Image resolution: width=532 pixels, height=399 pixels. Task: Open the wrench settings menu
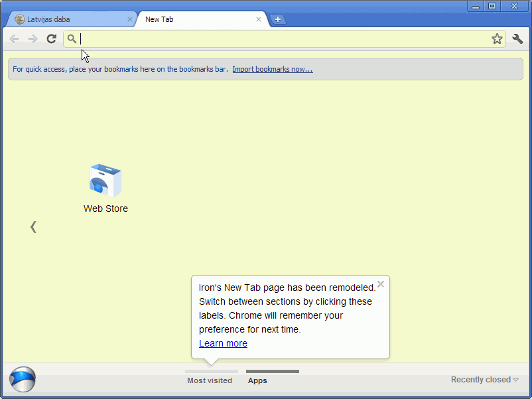pyautogui.click(x=517, y=39)
